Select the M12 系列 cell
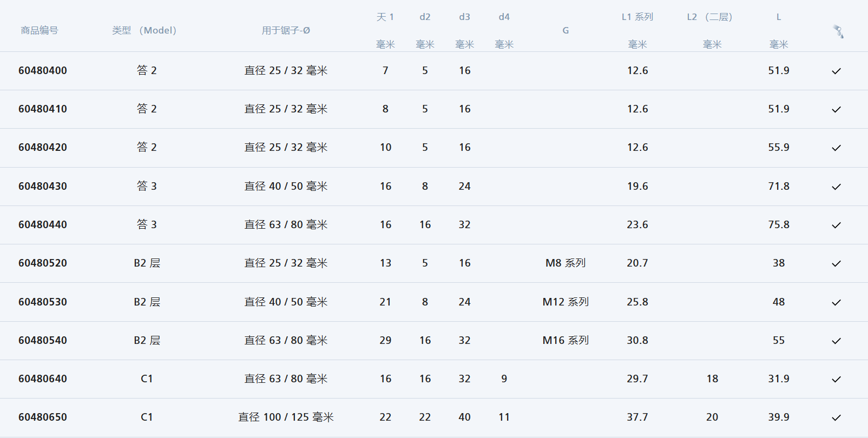868x438 pixels. (565, 302)
